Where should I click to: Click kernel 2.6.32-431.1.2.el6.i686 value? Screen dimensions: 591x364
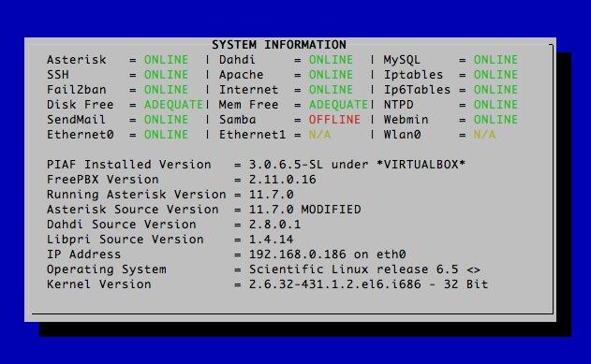(368, 284)
